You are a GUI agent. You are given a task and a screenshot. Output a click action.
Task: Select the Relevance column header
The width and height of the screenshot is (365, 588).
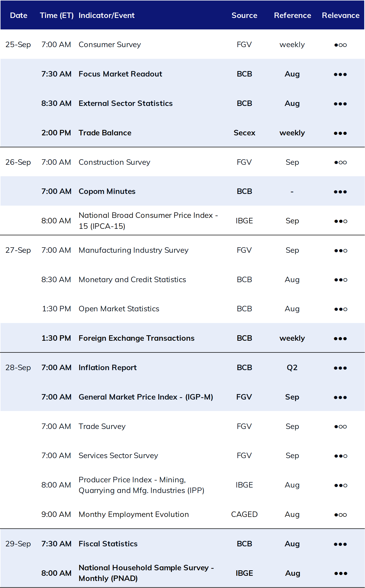(341, 15)
